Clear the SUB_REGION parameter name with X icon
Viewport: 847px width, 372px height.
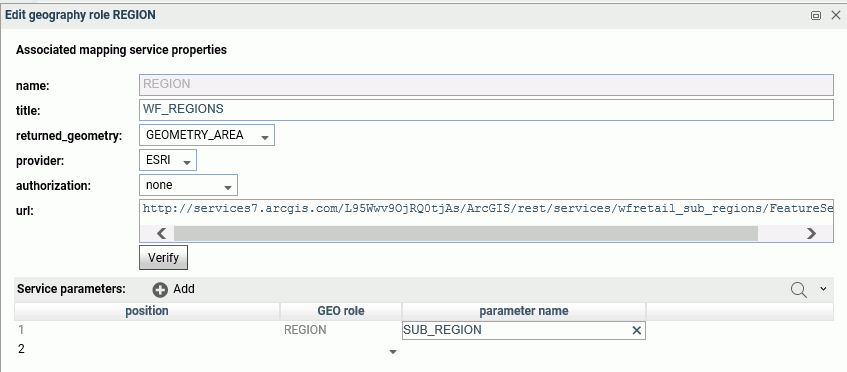tap(636, 330)
